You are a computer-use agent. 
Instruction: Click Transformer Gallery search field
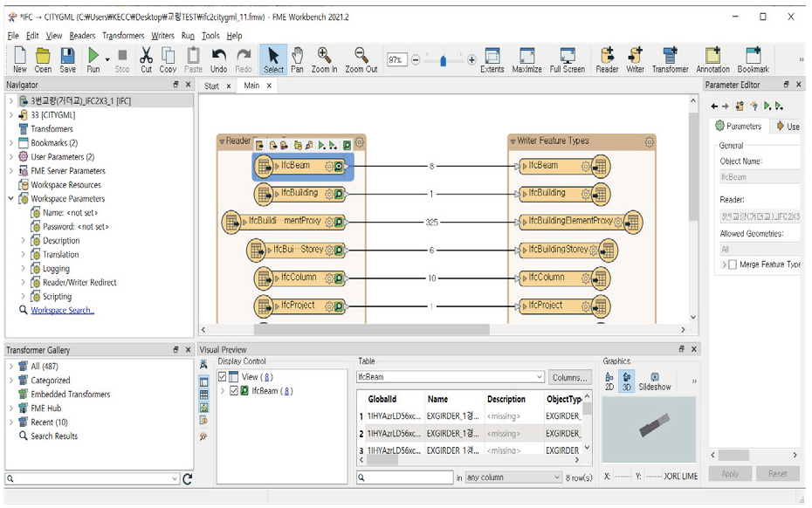(93, 479)
